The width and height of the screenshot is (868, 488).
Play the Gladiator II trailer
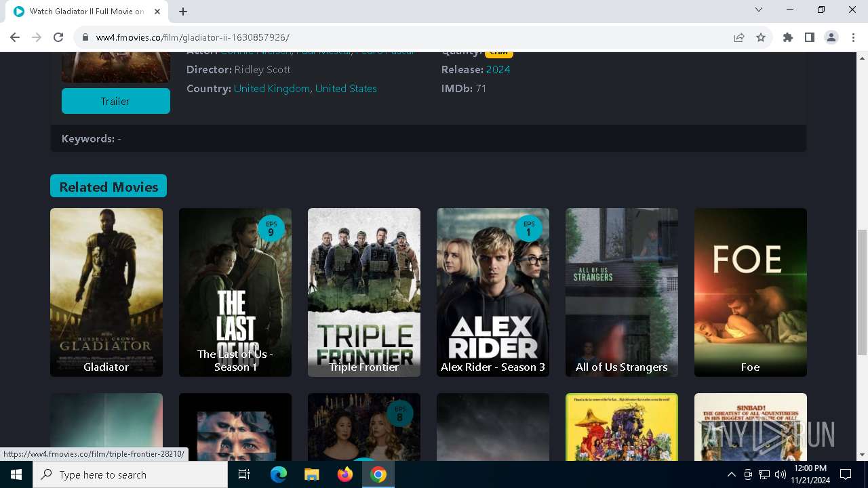[x=116, y=101]
